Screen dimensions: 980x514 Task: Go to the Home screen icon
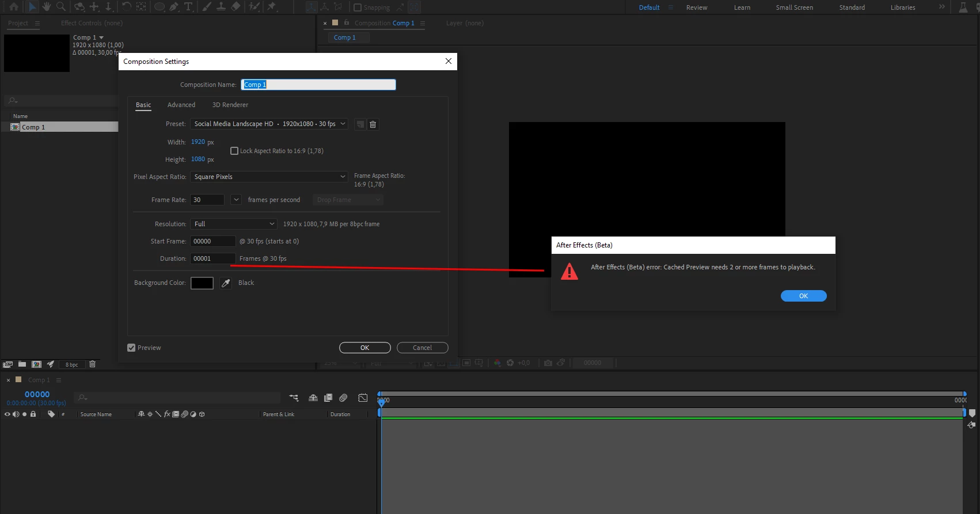pos(14,7)
